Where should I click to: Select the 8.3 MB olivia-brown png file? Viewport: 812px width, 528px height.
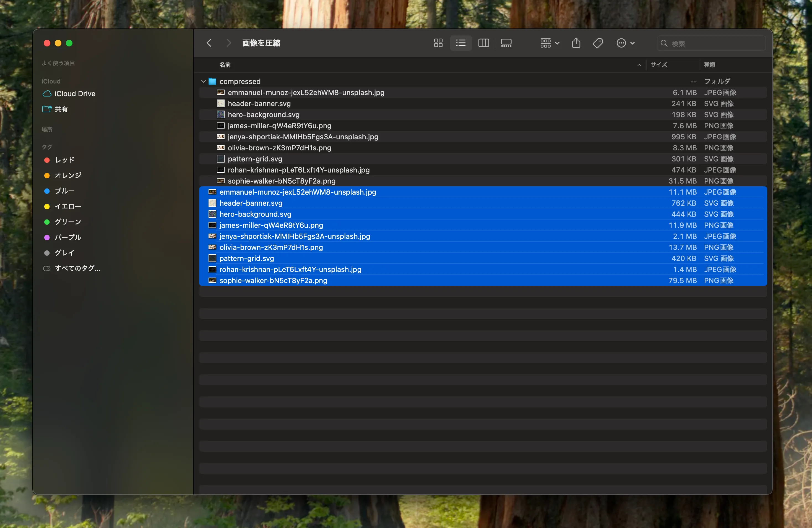[483, 148]
